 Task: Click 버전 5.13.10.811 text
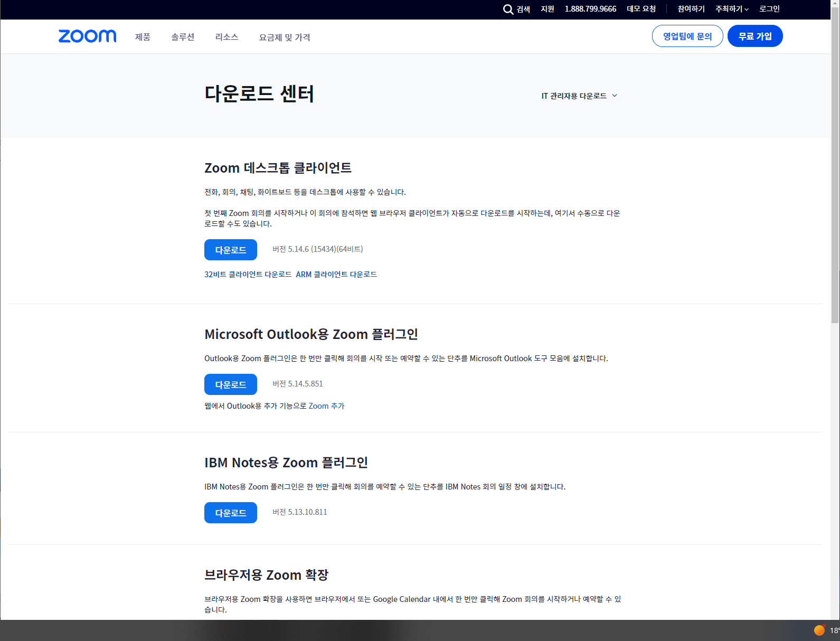pyautogui.click(x=300, y=512)
